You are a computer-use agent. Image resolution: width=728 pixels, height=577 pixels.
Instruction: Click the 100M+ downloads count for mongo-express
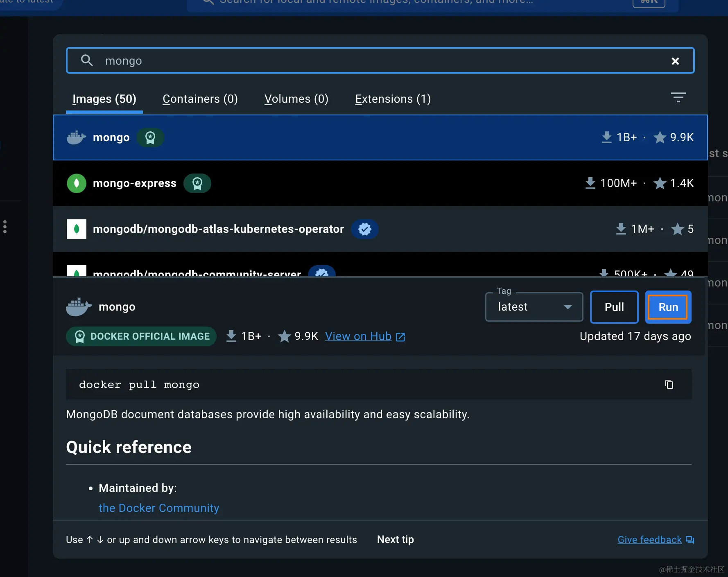(618, 183)
